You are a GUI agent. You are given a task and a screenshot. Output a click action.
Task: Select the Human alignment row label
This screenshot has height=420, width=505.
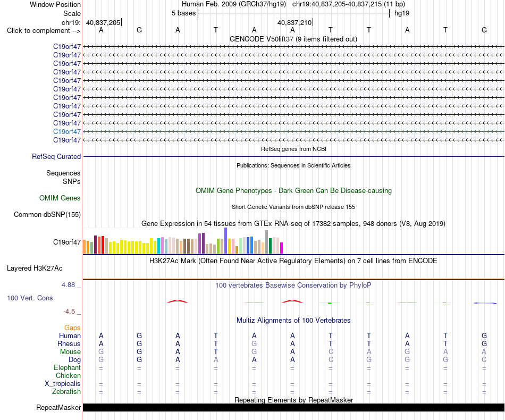click(x=70, y=335)
